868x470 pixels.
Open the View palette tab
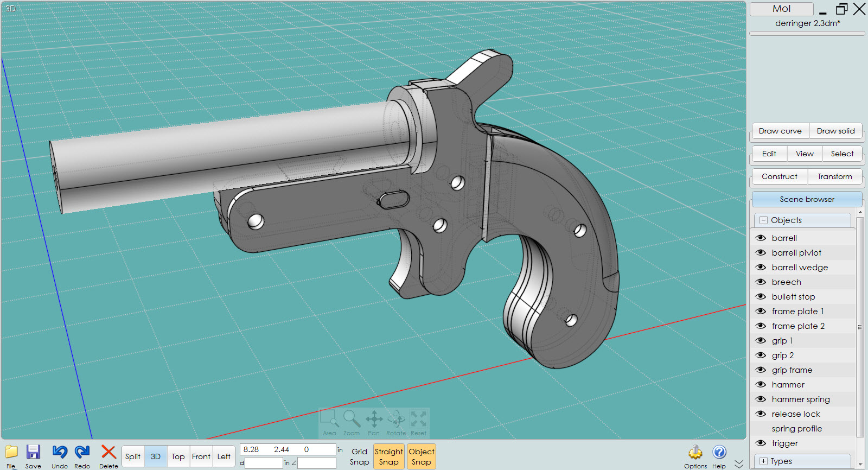805,154
